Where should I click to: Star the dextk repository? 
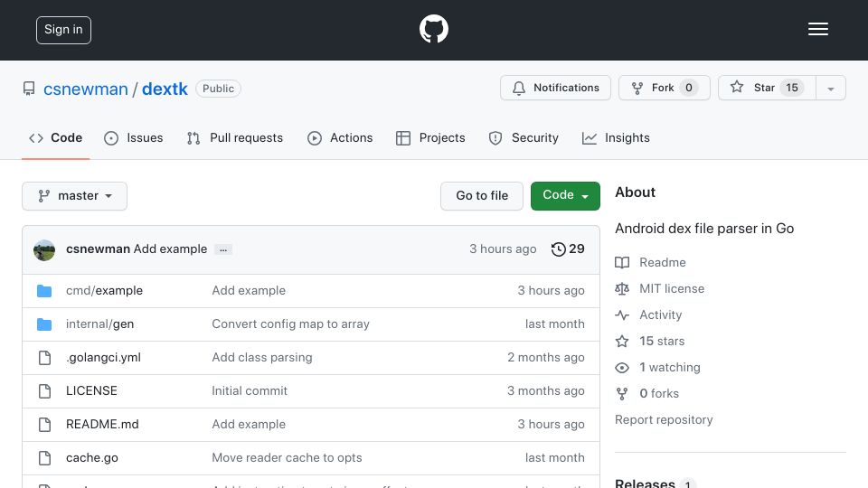point(768,88)
